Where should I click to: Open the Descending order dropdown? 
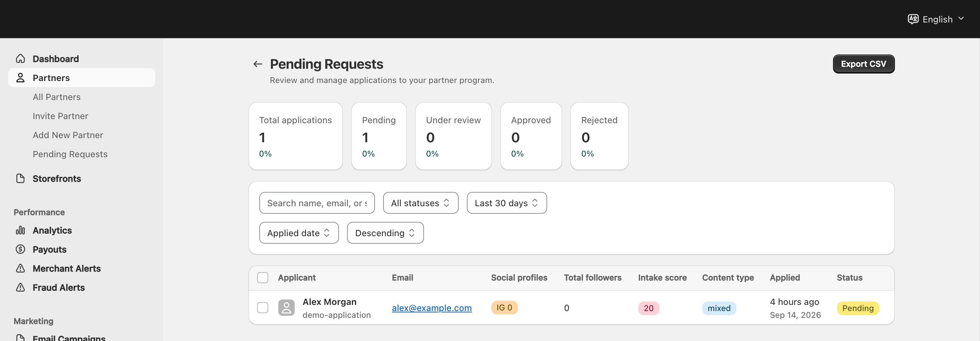[386, 233]
